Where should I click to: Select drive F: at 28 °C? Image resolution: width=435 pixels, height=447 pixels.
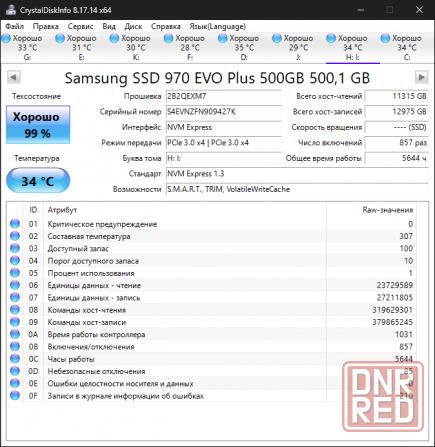click(190, 48)
